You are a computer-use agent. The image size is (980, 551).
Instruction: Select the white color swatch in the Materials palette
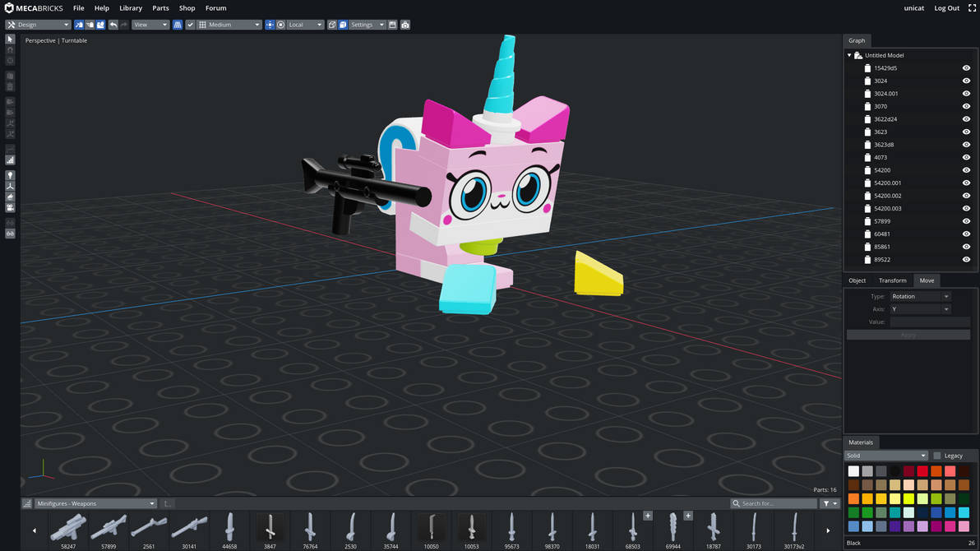[853, 470]
